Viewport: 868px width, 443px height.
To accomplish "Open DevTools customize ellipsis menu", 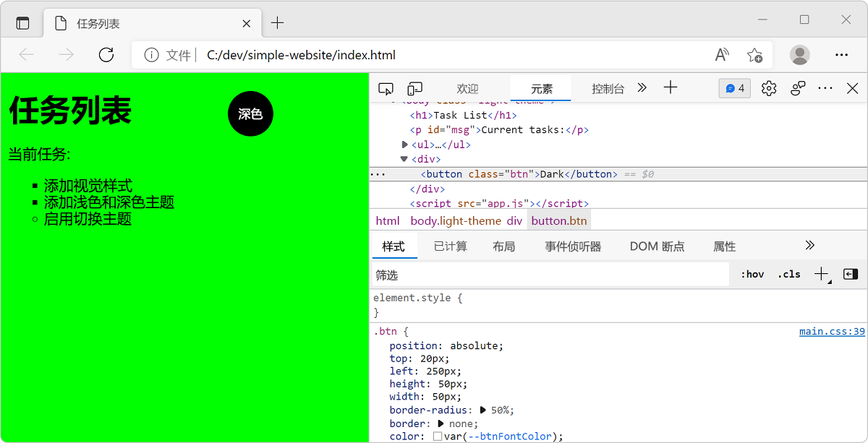I will pos(825,88).
